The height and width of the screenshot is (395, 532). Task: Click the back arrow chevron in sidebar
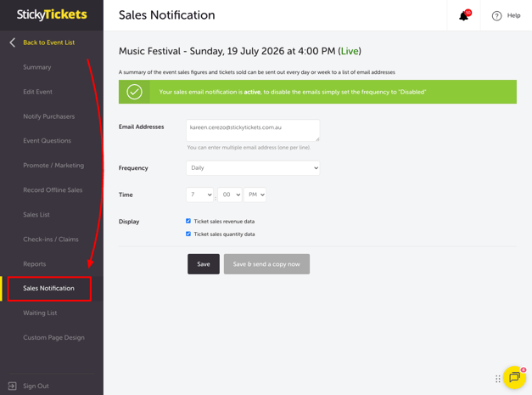13,42
